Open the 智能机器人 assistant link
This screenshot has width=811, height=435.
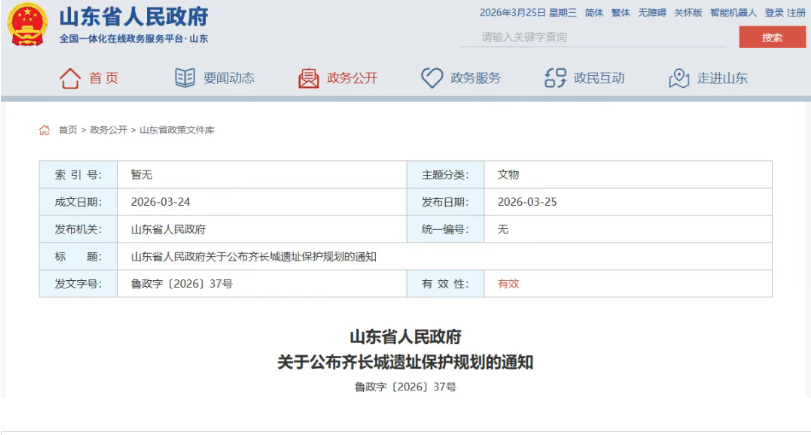pyautogui.click(x=734, y=13)
